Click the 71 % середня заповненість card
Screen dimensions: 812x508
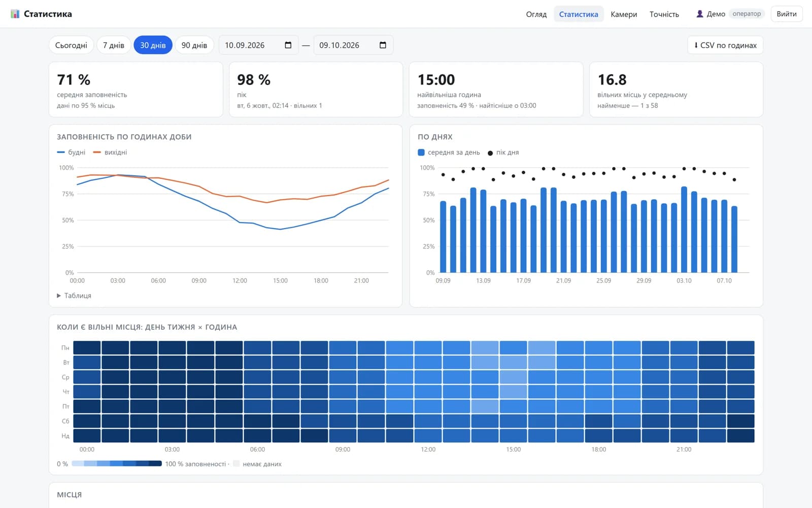point(136,89)
